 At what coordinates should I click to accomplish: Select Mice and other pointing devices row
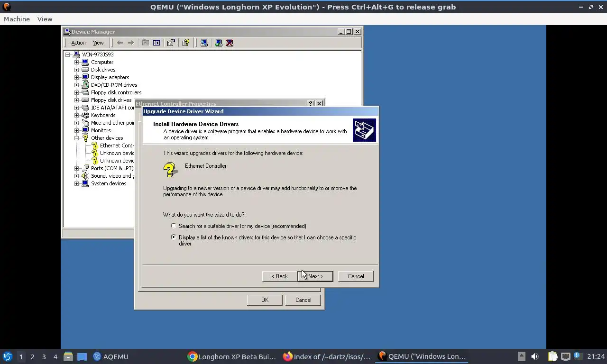[112, 123]
